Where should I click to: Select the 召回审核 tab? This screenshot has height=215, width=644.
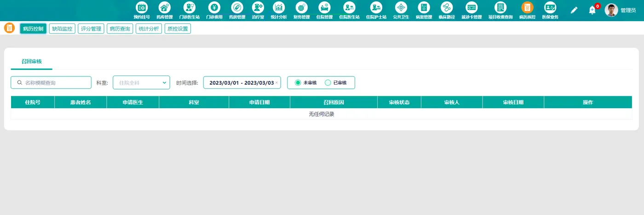click(x=32, y=61)
